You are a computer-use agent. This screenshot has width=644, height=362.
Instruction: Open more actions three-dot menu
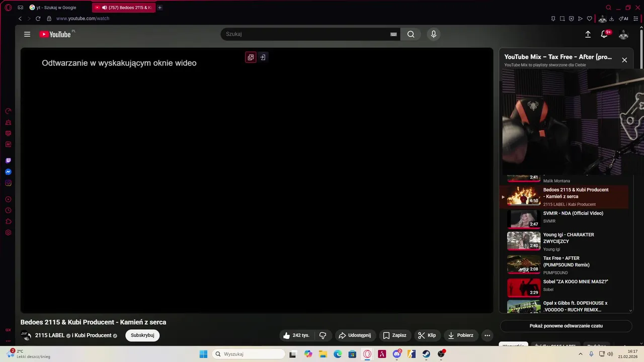487,335
